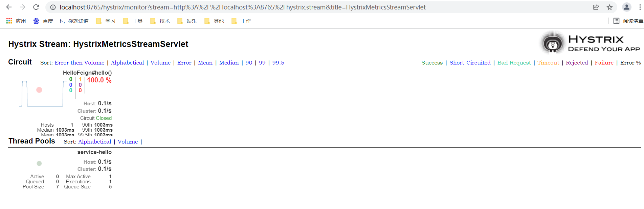Open the 其他 bookmark folder

214,21
